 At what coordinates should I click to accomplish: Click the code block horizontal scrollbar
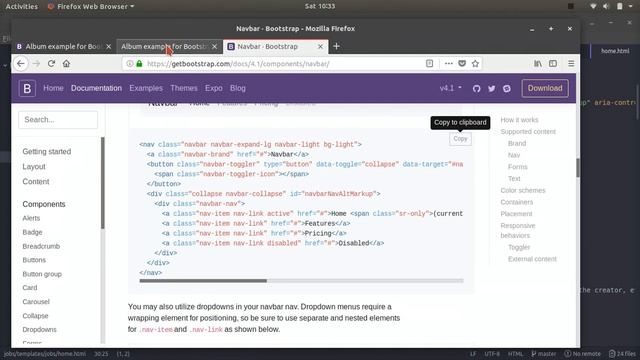point(203,281)
